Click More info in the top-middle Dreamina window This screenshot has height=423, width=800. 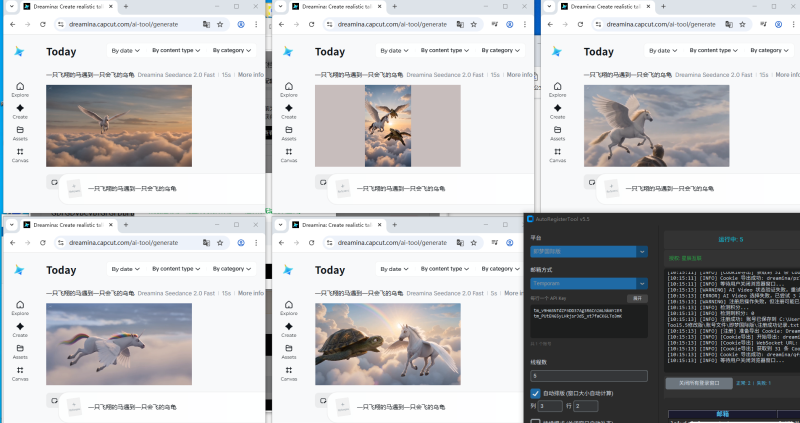[x=519, y=74]
